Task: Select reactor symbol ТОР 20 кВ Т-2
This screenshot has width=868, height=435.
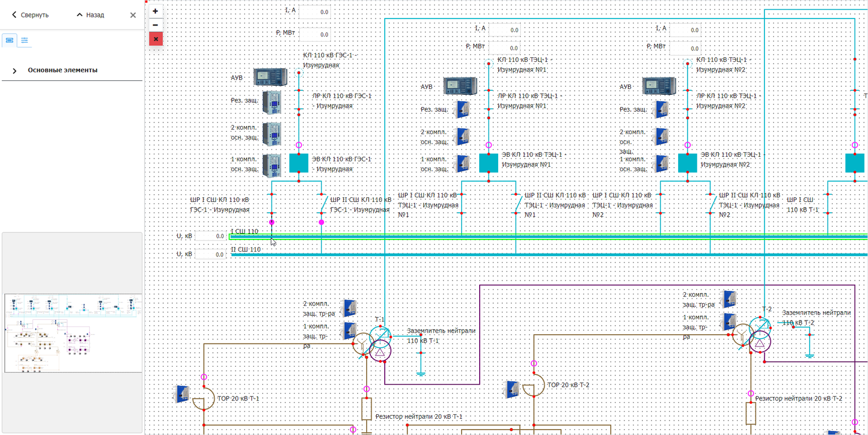Action: pos(533,385)
